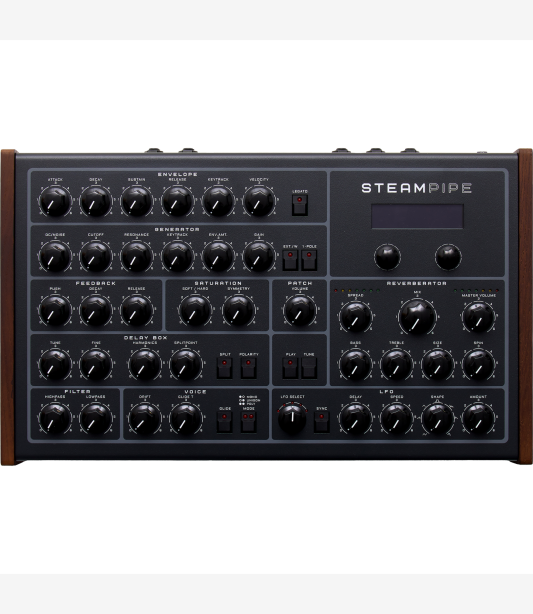The height and width of the screenshot is (614, 533).
Task: Enable the Ext In button
Action: click(290, 260)
